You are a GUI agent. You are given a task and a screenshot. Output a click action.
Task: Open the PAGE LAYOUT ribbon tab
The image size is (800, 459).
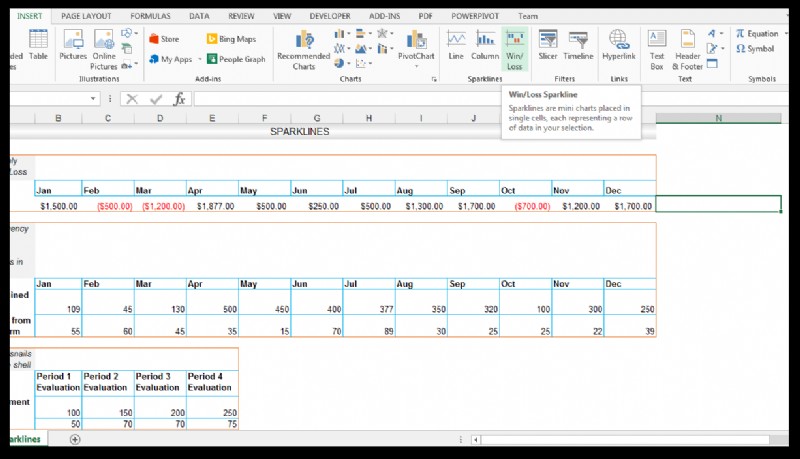(x=86, y=16)
